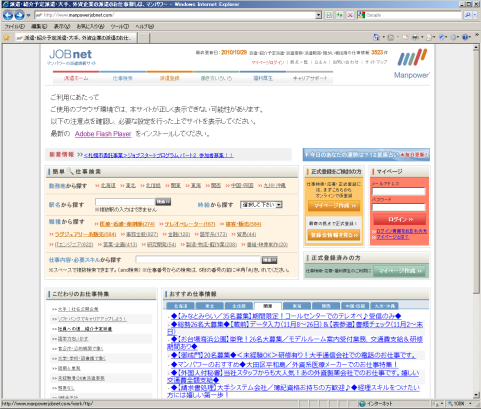The height and width of the screenshot is (409, 481).
Task: Select the 派遣登録 navigation tab
Action: (x=169, y=78)
